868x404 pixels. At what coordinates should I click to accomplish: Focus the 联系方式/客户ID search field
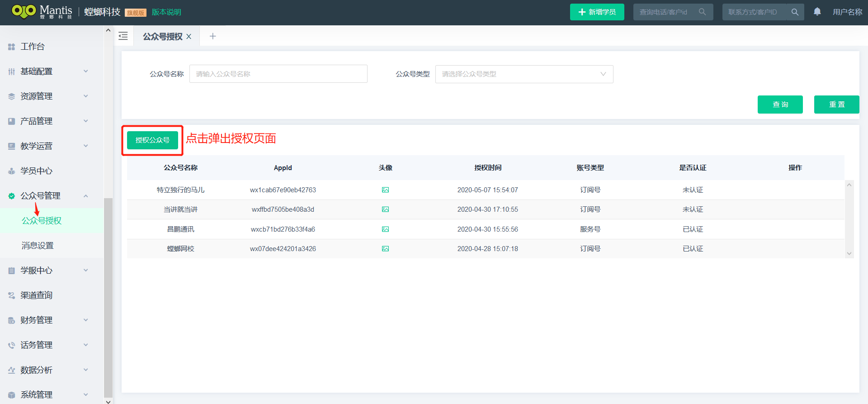tap(754, 12)
